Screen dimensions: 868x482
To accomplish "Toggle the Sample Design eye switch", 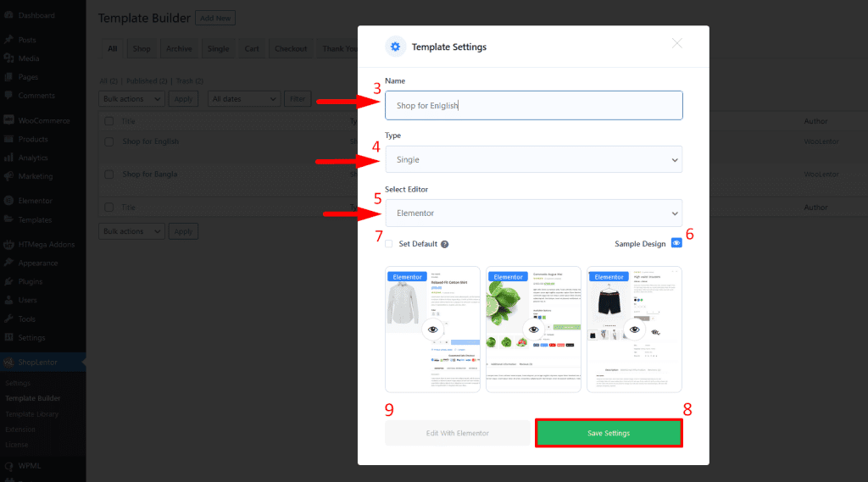I will point(676,243).
